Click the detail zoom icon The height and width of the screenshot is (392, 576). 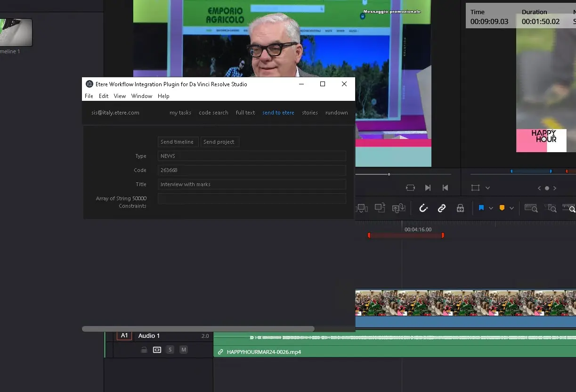coord(550,208)
